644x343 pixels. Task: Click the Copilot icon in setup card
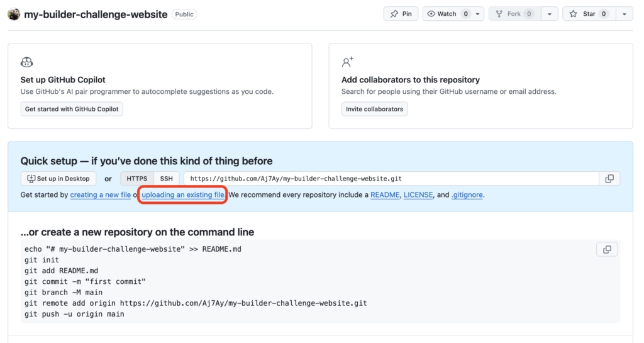click(26, 62)
